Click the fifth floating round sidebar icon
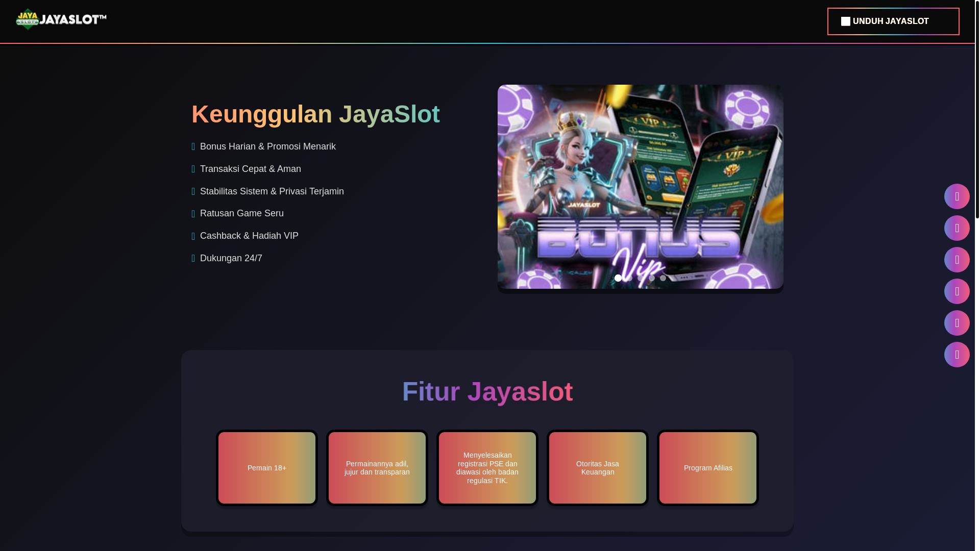Viewport: 980px width, 551px height. coord(957,323)
